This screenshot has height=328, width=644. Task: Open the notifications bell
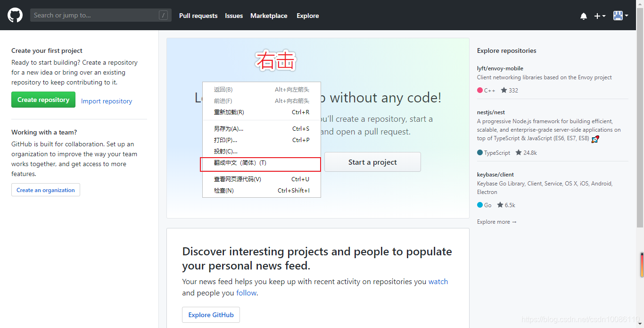[x=584, y=16]
